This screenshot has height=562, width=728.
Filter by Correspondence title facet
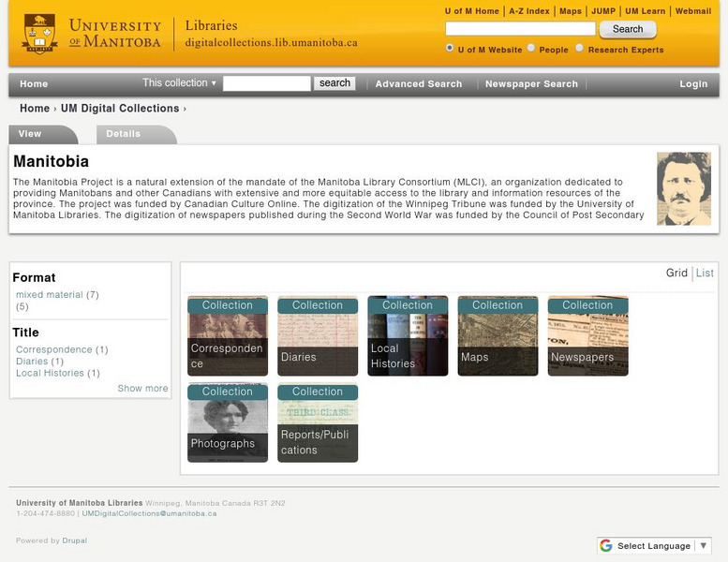click(53, 349)
